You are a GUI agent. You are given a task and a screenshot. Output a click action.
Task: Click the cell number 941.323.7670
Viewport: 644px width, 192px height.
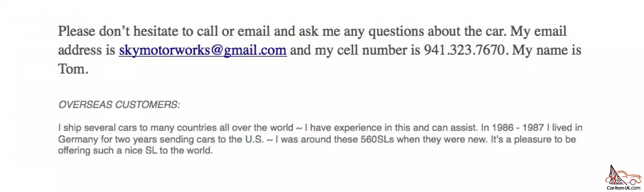(466, 50)
